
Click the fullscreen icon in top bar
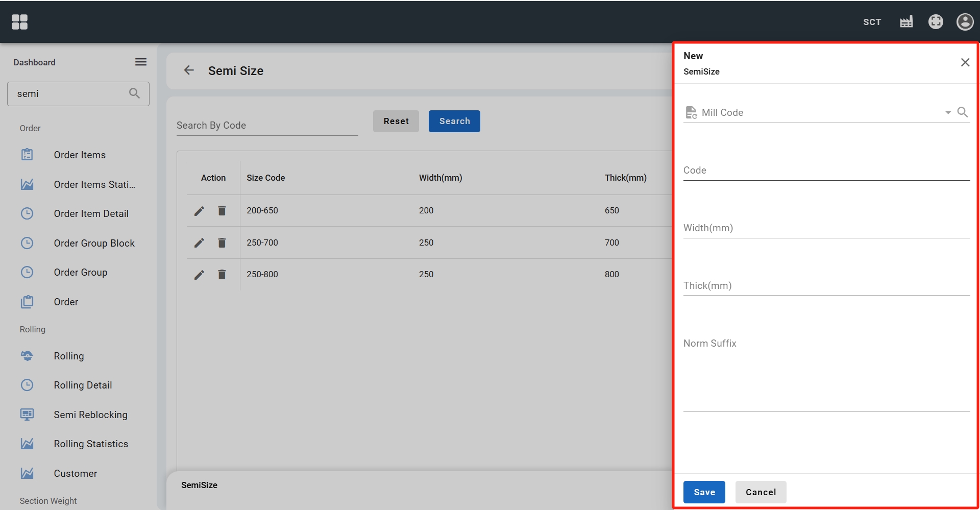coord(935,22)
